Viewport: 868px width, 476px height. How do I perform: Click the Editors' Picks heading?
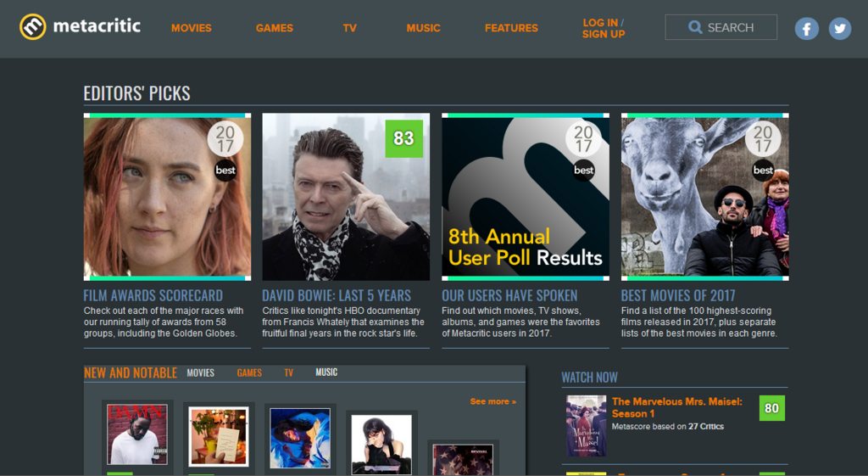click(136, 93)
